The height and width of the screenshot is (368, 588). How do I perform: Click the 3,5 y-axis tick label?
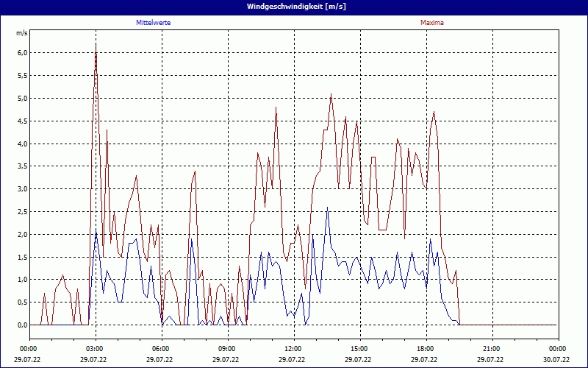pyautogui.click(x=22, y=166)
